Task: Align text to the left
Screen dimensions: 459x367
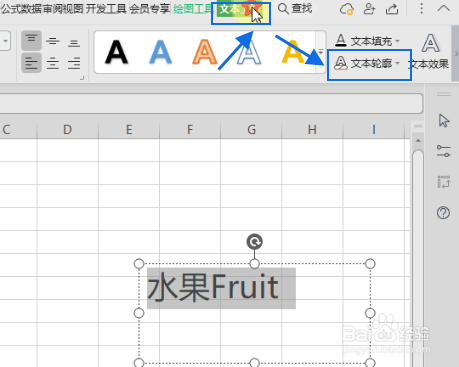Action: click(31, 63)
